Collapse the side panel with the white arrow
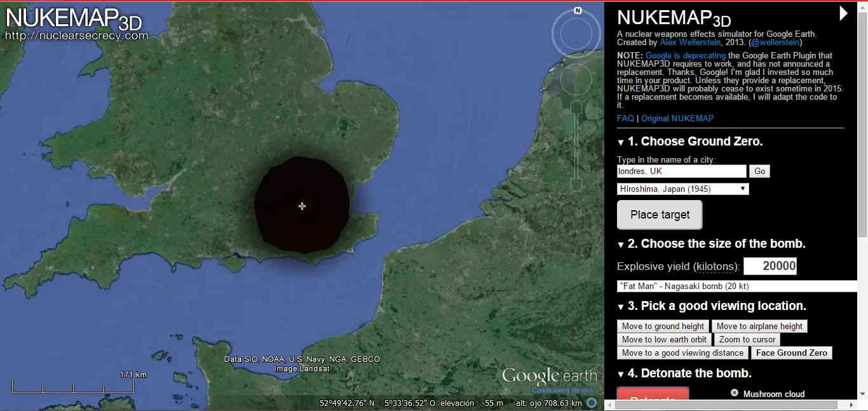 click(x=843, y=13)
